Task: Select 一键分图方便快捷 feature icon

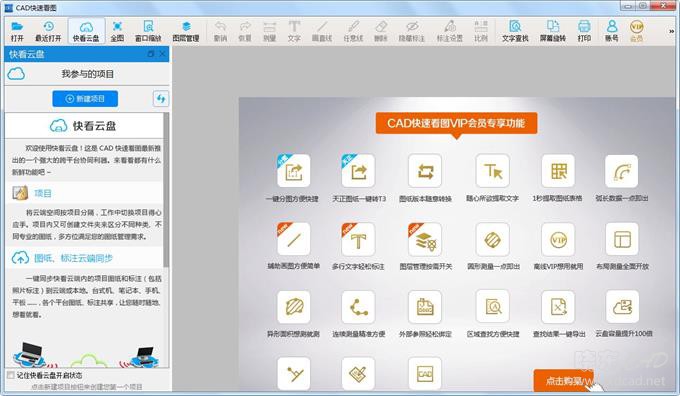Action: click(294, 171)
